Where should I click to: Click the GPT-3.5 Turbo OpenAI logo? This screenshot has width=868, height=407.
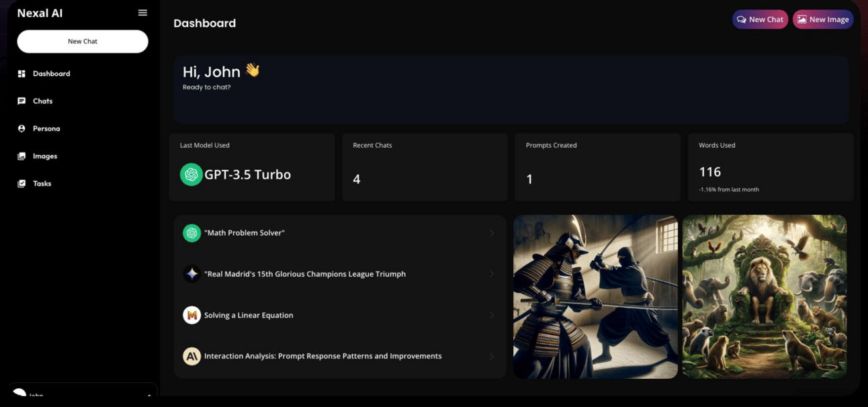coord(191,175)
